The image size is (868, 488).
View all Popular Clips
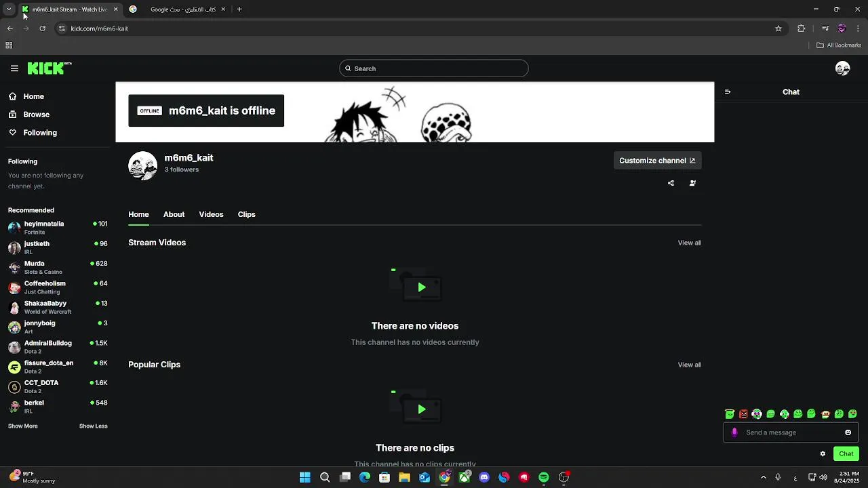[690, 365]
